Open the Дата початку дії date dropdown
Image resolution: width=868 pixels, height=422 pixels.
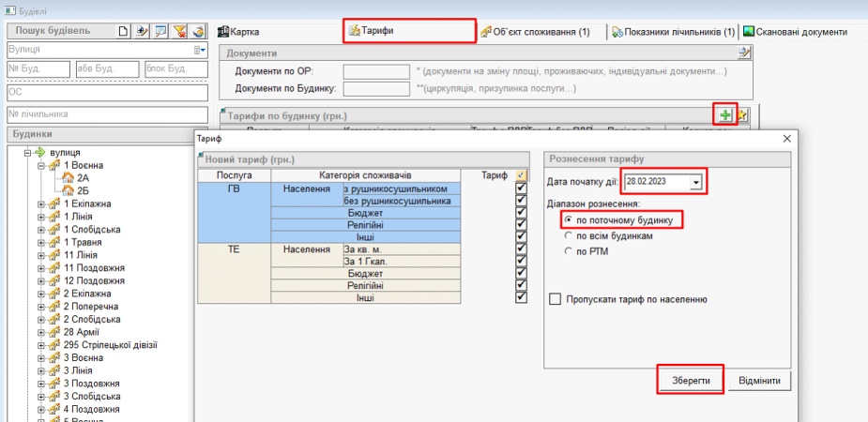click(696, 182)
